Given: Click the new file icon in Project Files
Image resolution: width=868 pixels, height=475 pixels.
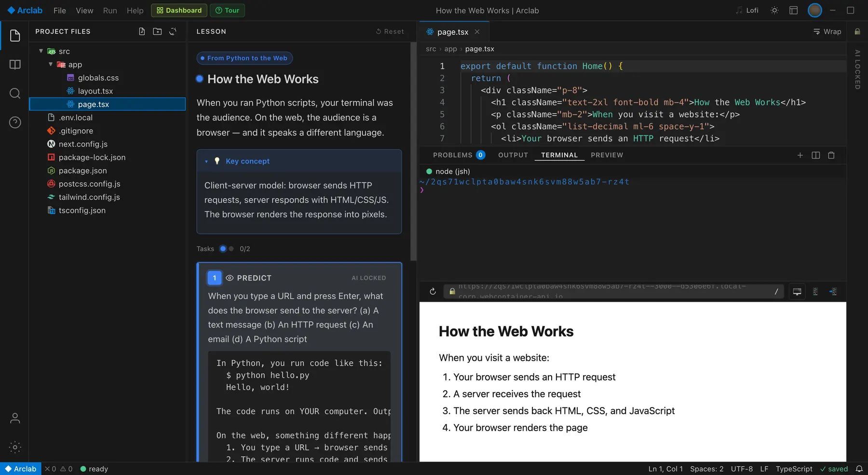Looking at the screenshot, I should pyautogui.click(x=142, y=31).
